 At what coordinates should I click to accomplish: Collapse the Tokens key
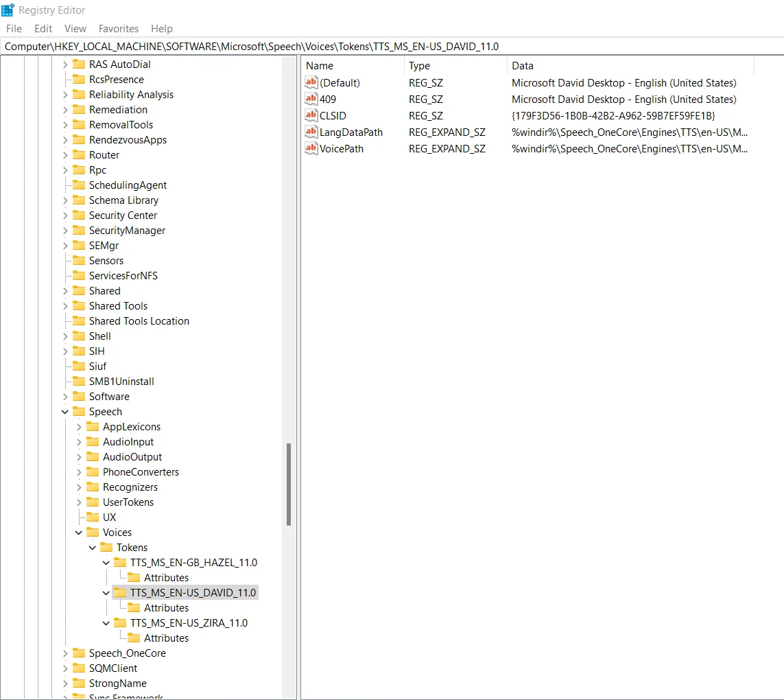pos(93,548)
